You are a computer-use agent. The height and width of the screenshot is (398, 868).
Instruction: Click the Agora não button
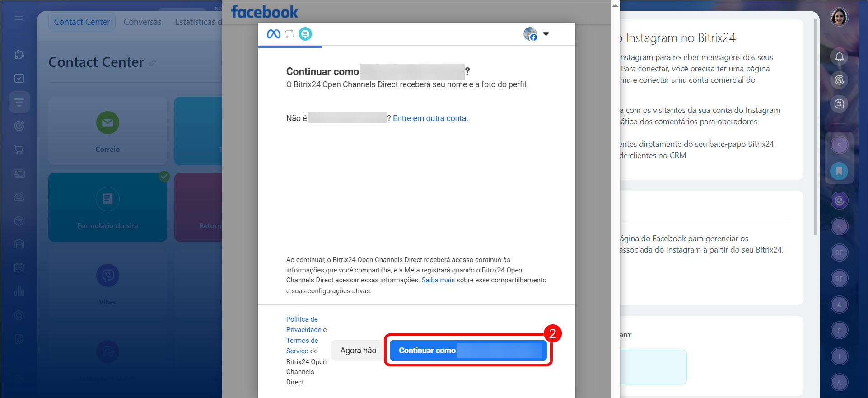[x=358, y=351]
